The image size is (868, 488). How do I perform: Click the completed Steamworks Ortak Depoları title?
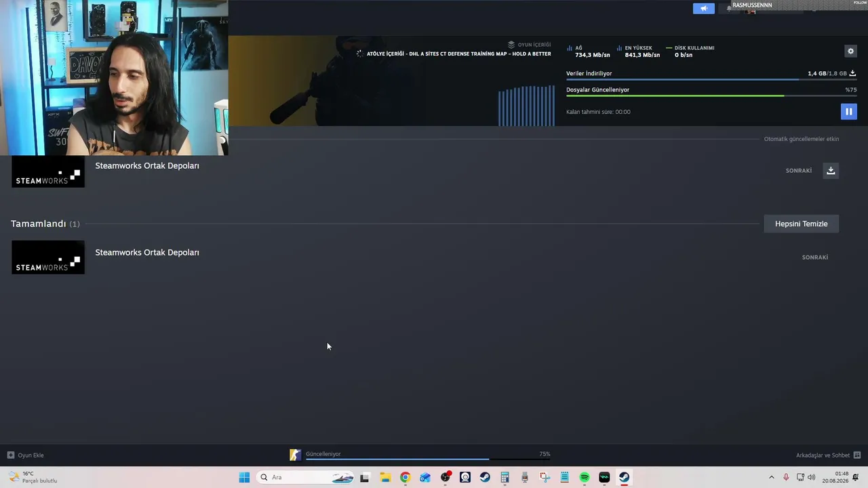tap(147, 252)
